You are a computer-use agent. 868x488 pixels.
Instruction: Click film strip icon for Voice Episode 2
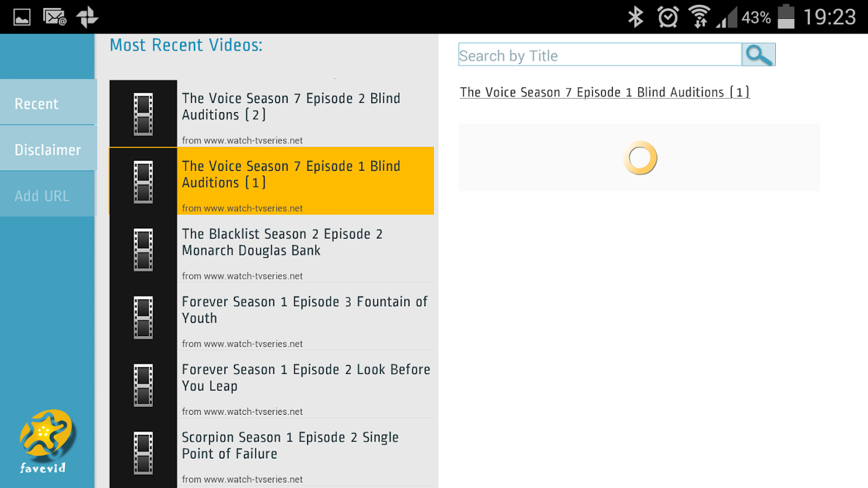143,114
